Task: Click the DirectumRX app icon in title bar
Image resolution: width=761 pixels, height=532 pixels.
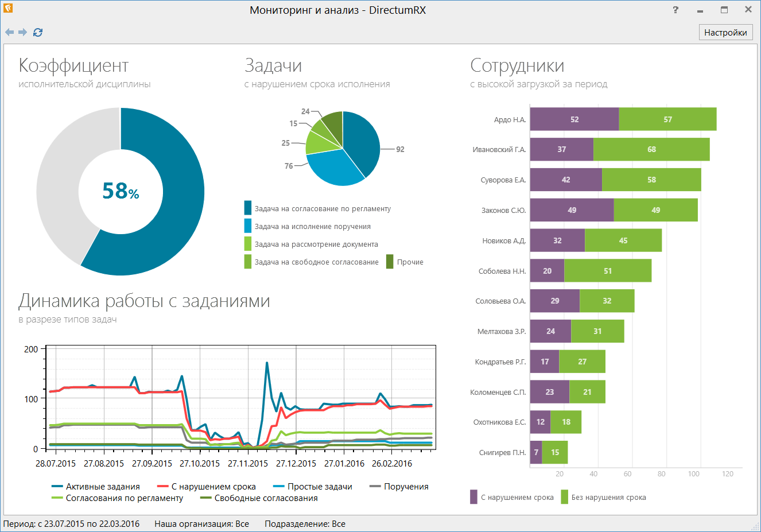Action: pyautogui.click(x=8, y=9)
